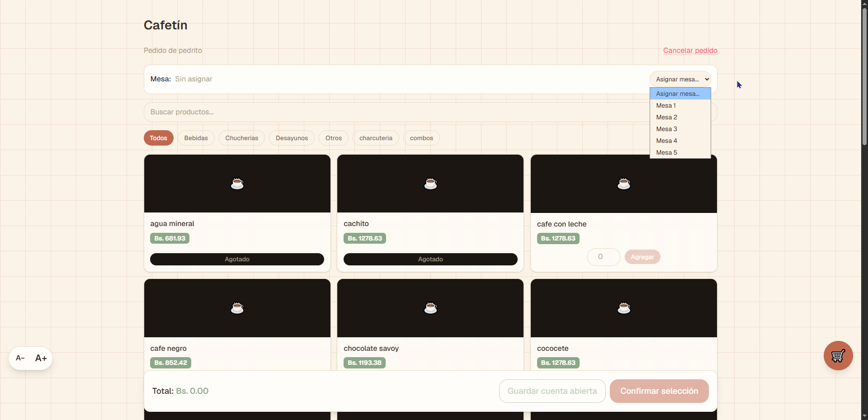Screen dimensions: 868x420
Task: Filter products by Desayunos
Action: pyautogui.click(x=292, y=138)
